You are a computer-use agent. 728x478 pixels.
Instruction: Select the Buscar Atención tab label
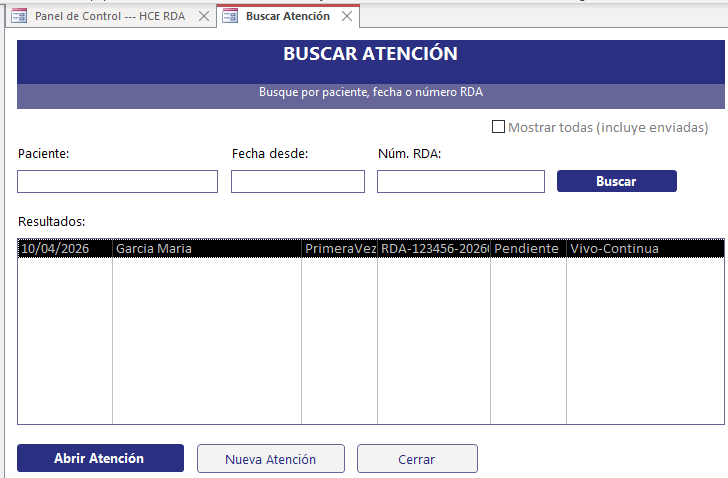coord(288,17)
